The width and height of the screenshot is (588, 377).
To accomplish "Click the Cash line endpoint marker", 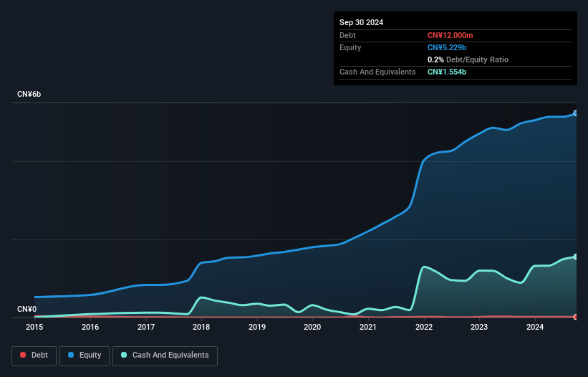I will tap(576, 257).
